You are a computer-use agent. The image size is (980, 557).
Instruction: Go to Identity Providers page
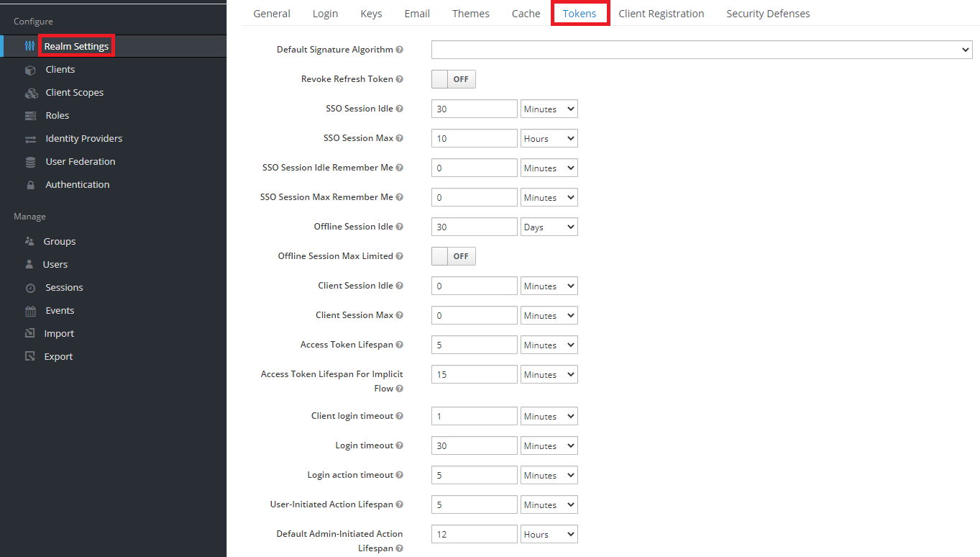click(84, 139)
